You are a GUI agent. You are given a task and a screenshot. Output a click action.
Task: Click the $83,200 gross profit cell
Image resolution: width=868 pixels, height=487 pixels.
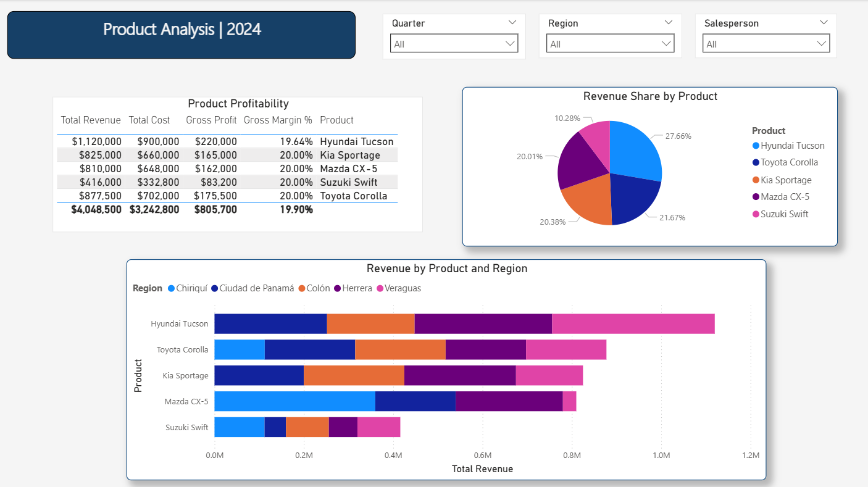point(219,182)
